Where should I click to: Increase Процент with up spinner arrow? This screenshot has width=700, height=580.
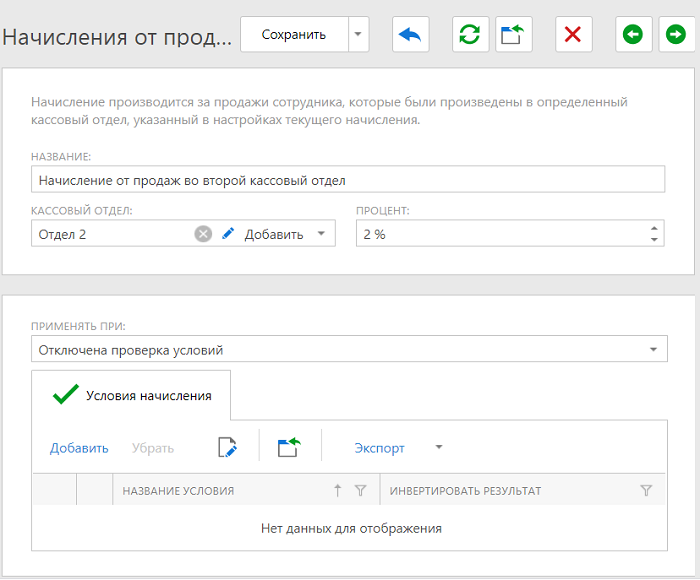654,228
